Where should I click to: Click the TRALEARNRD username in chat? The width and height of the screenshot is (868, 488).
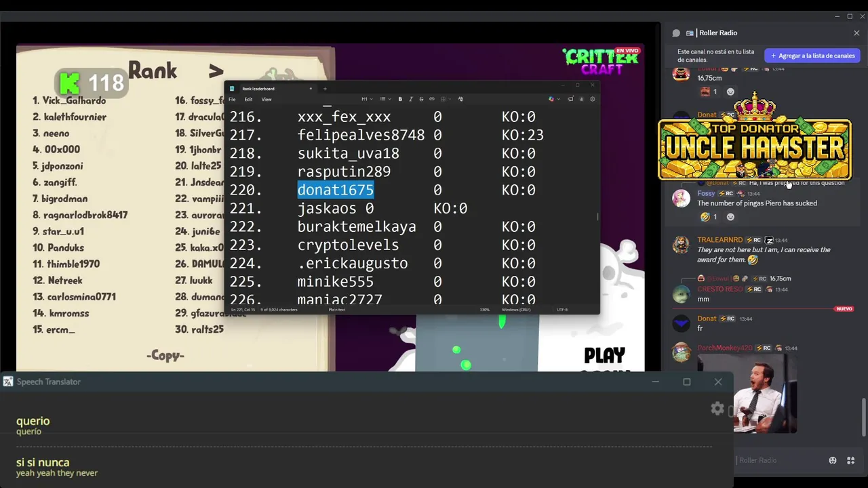tap(719, 240)
